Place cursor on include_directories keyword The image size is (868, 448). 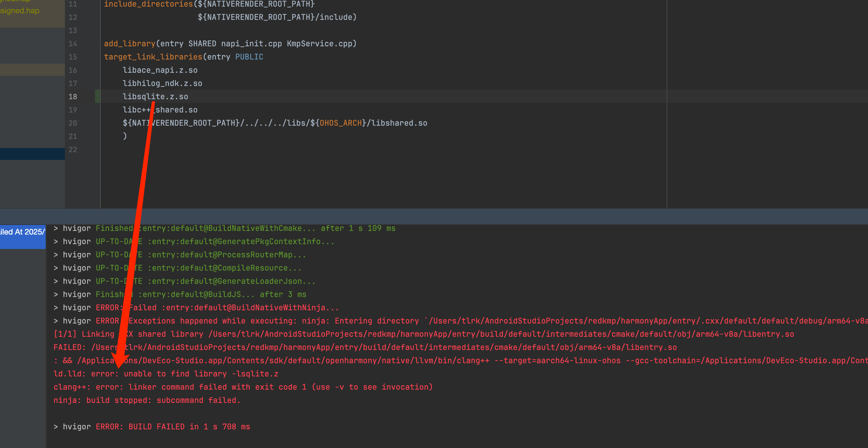[x=148, y=4]
